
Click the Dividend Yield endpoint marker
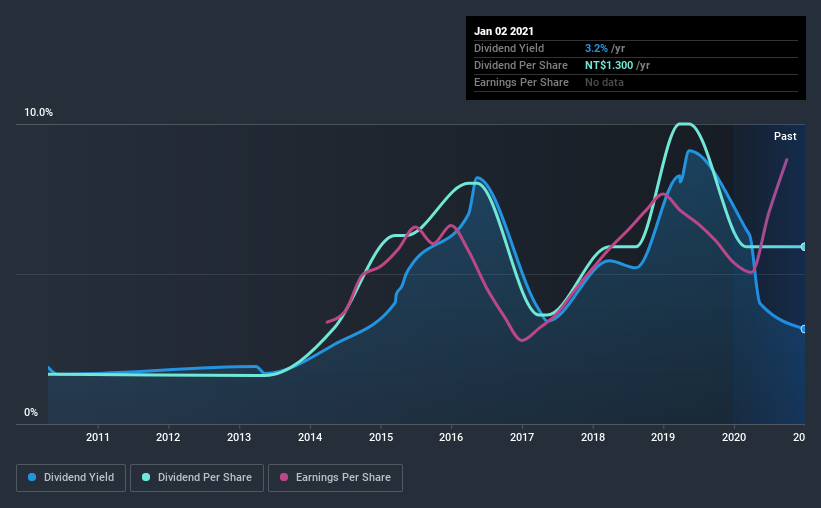coord(803,329)
